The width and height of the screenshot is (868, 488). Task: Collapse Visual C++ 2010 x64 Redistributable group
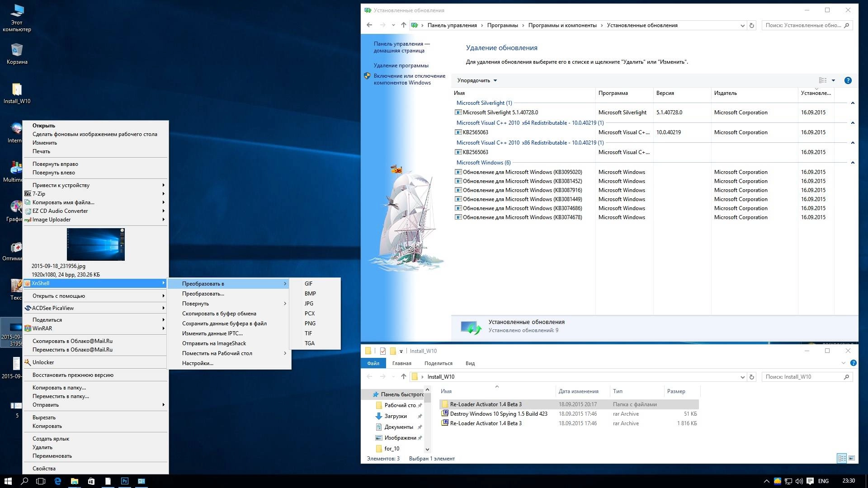pyautogui.click(x=853, y=123)
